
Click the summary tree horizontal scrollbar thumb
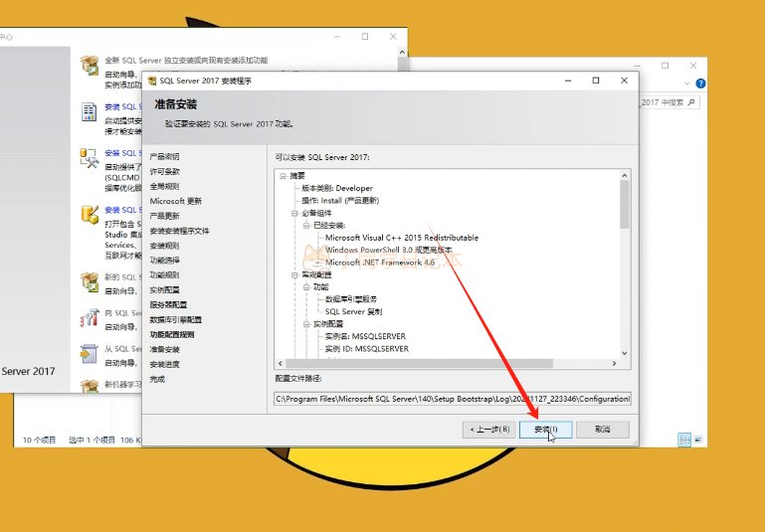point(419,363)
